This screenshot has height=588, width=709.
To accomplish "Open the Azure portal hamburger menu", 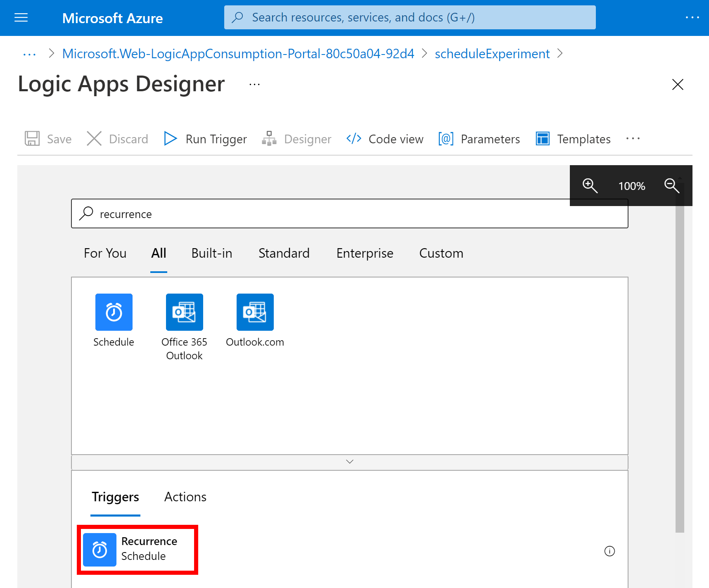I will point(21,17).
